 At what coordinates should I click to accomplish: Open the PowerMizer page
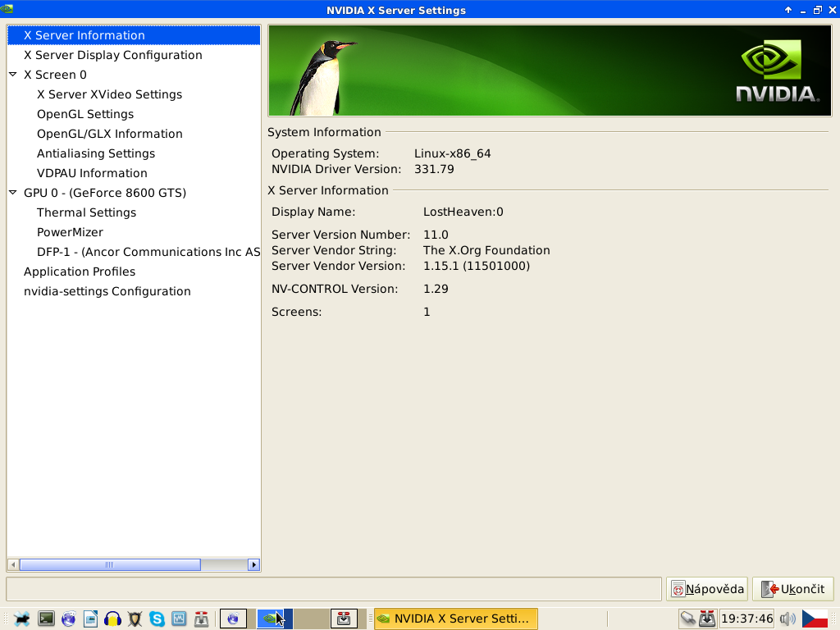point(71,232)
